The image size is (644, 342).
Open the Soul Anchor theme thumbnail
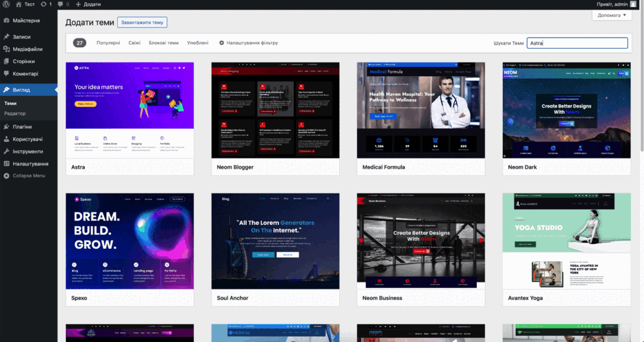275,241
